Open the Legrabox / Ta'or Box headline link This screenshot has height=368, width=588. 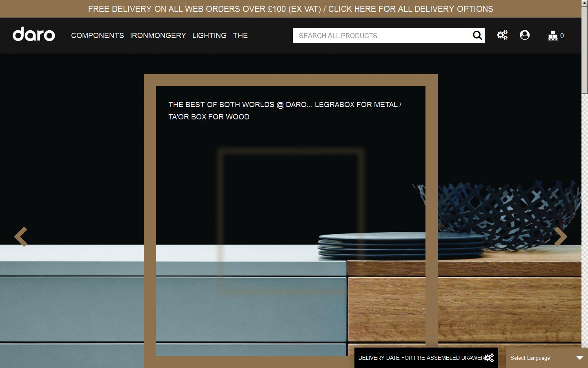coord(285,111)
